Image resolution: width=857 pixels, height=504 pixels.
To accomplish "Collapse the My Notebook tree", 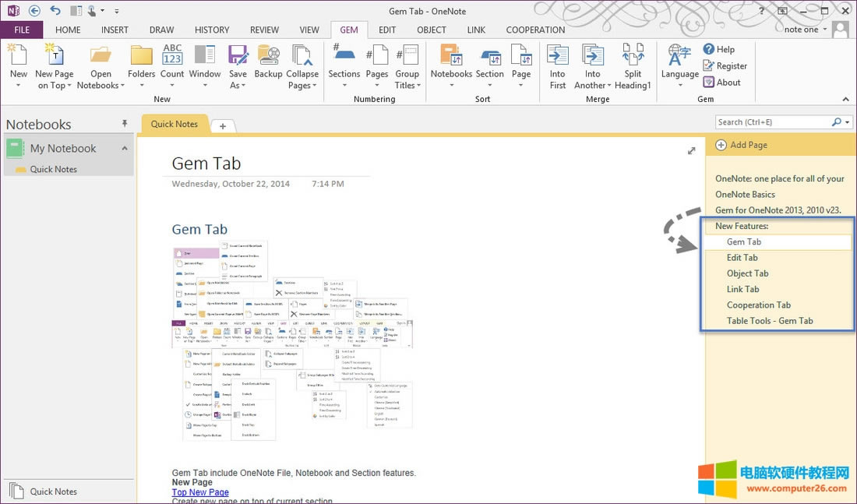I will (x=125, y=148).
